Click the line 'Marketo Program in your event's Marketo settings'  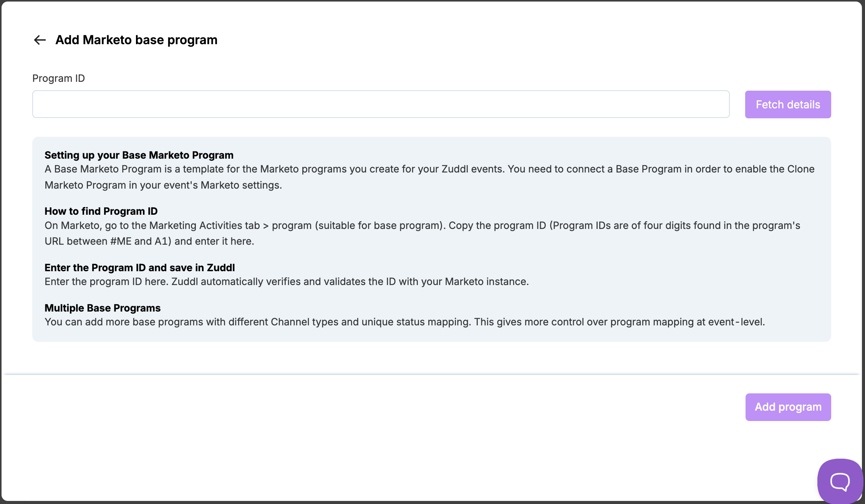click(163, 185)
